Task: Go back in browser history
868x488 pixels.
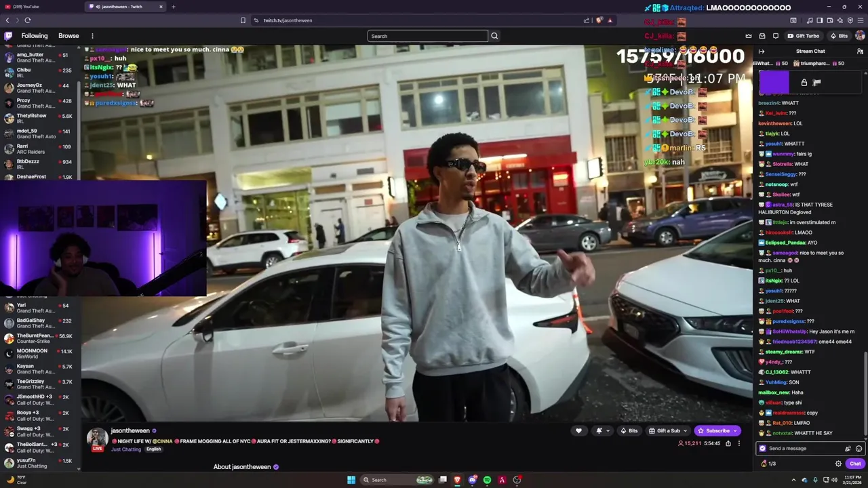Action: [7, 20]
